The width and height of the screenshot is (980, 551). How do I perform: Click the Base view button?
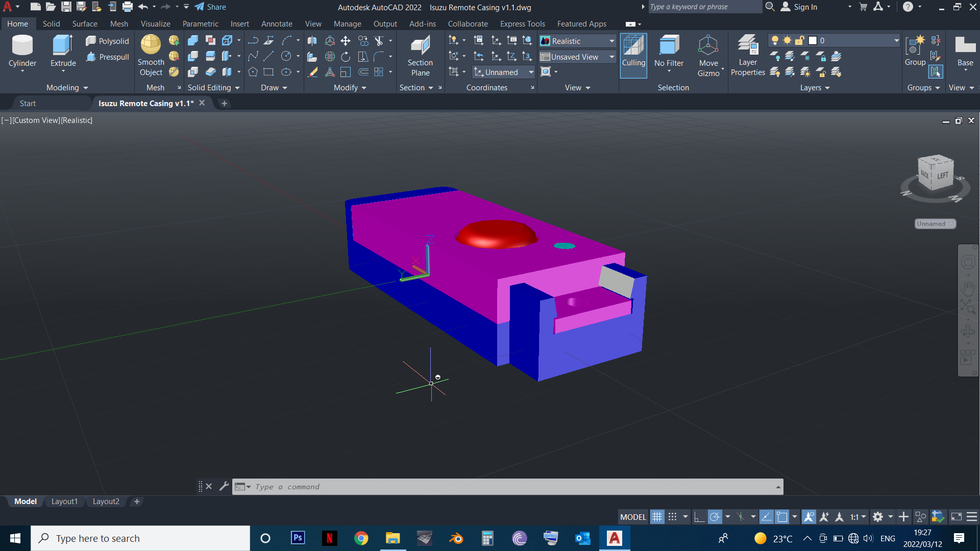965,54
